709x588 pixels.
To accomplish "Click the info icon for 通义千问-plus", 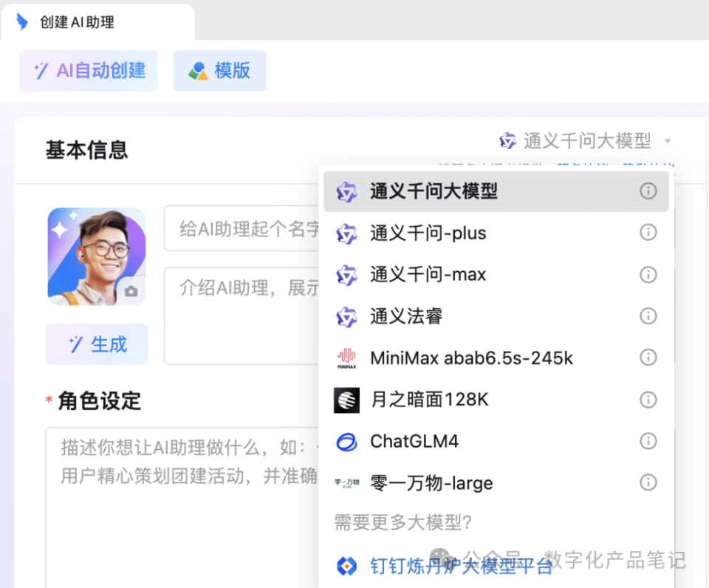I will tap(648, 233).
